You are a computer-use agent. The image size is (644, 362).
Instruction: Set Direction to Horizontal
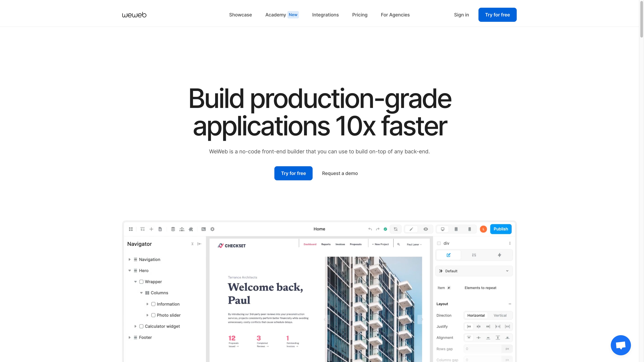(476, 316)
